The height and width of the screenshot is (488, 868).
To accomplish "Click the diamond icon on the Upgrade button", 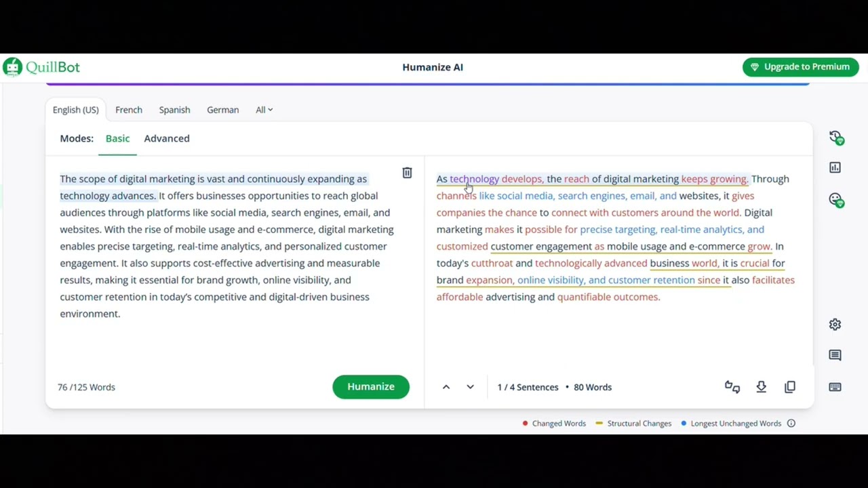I will coord(755,67).
